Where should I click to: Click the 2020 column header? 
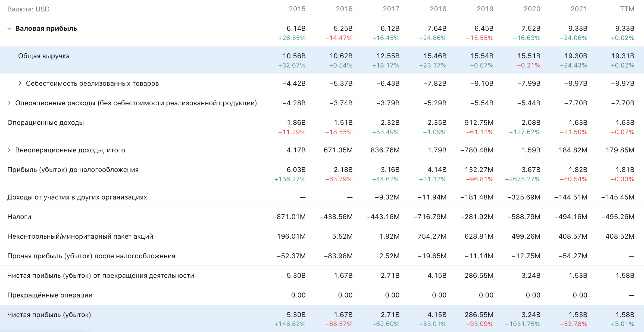click(x=532, y=9)
